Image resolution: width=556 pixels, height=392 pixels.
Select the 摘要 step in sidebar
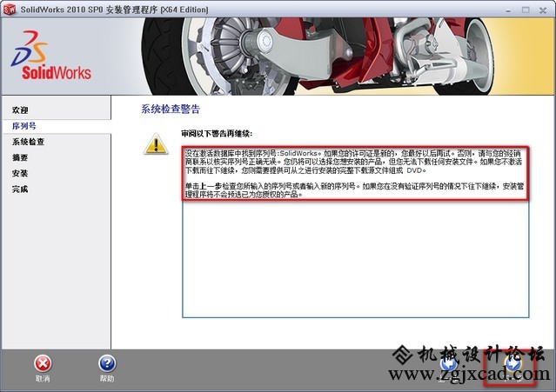click(20, 157)
